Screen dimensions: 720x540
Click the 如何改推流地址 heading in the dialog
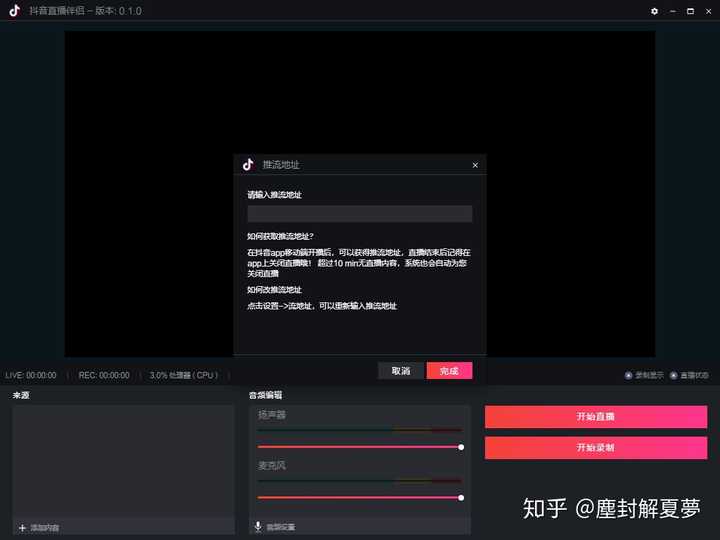point(274,290)
